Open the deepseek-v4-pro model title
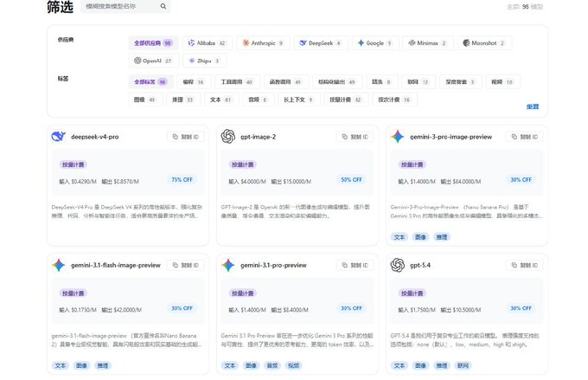The height and width of the screenshot is (380, 588). [95, 137]
